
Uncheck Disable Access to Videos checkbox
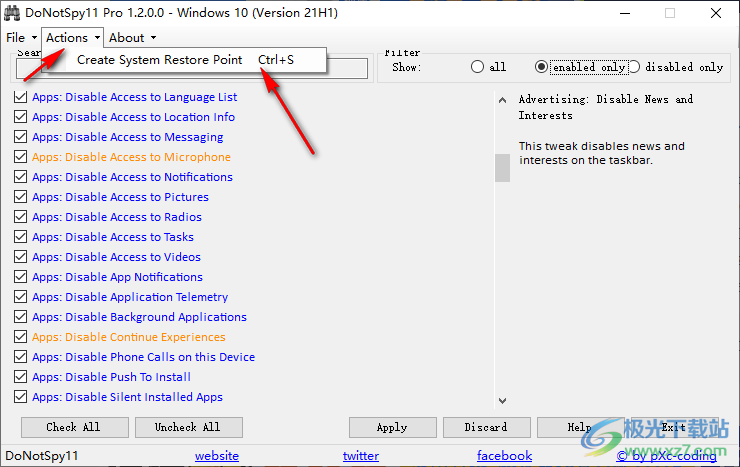[x=20, y=257]
